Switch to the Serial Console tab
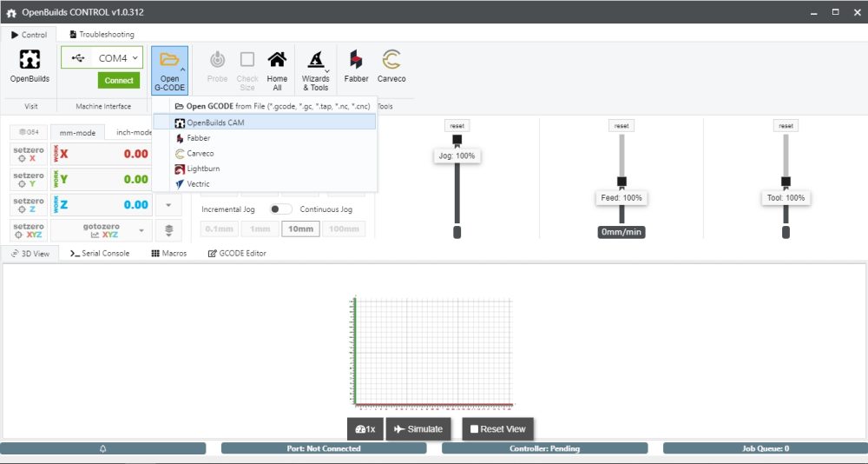This screenshot has height=464, width=868. [100, 253]
